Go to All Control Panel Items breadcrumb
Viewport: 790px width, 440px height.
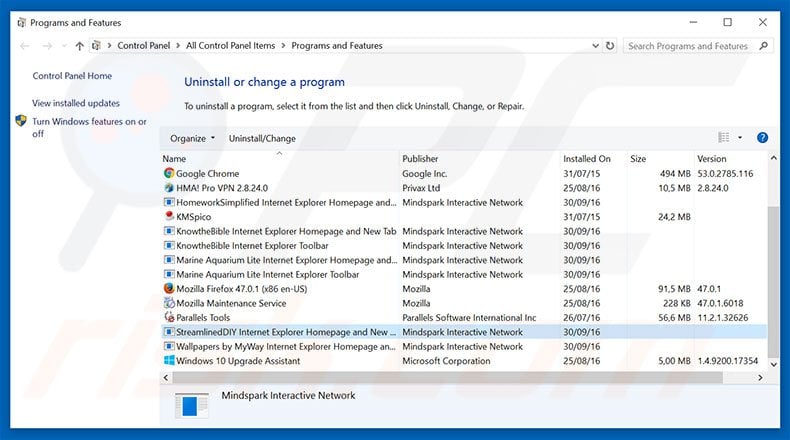(x=230, y=45)
